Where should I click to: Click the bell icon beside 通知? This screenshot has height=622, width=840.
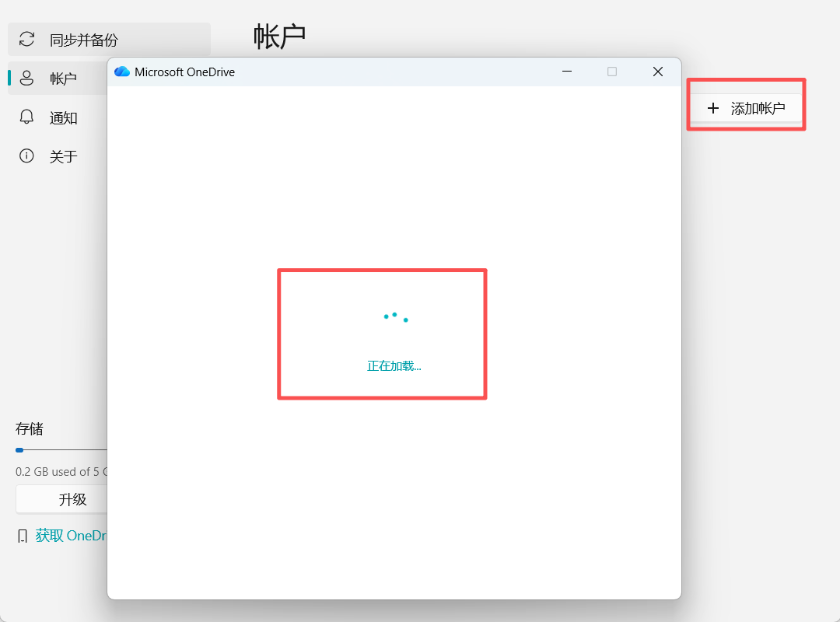pyautogui.click(x=26, y=117)
